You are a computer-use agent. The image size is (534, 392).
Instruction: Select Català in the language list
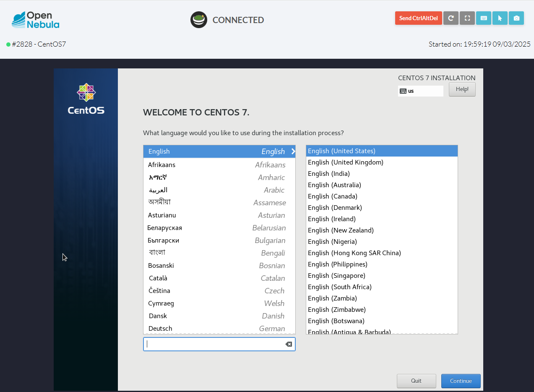pos(219,278)
